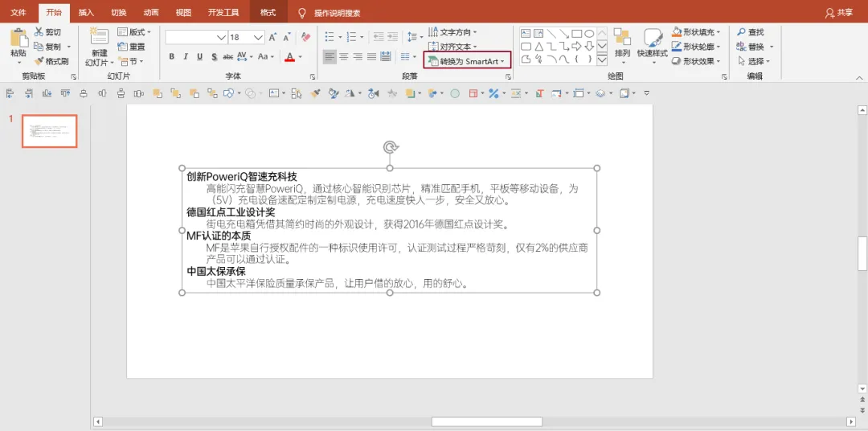Decrease font size with smaller A
The height and width of the screenshot is (431, 868).
coord(287,37)
